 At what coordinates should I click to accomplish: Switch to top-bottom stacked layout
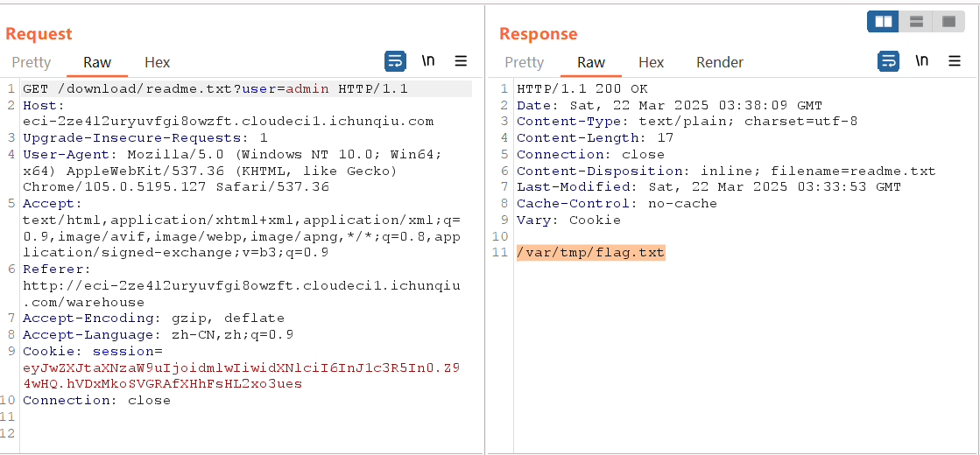(916, 21)
